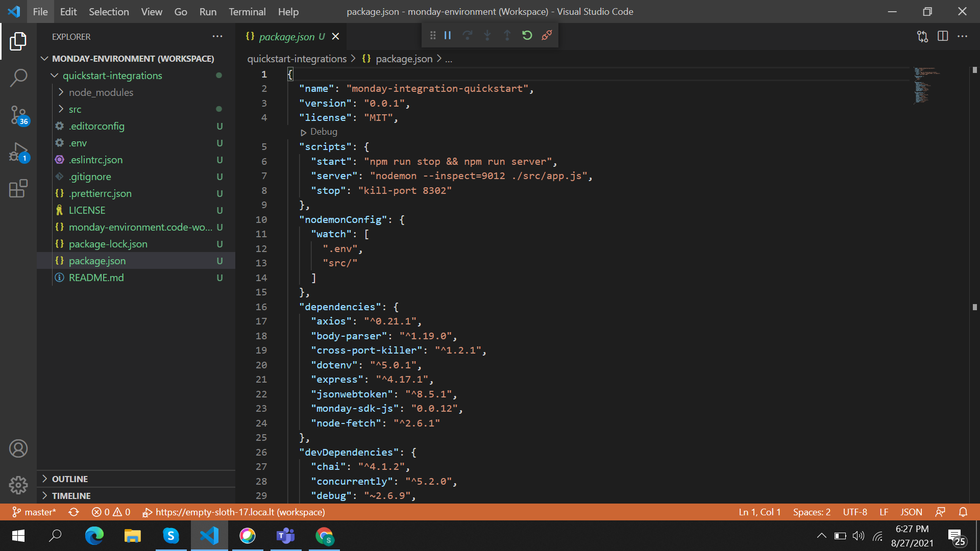Screen dimensions: 980x551
Task: Disconnect the debugger
Action: [547, 36]
